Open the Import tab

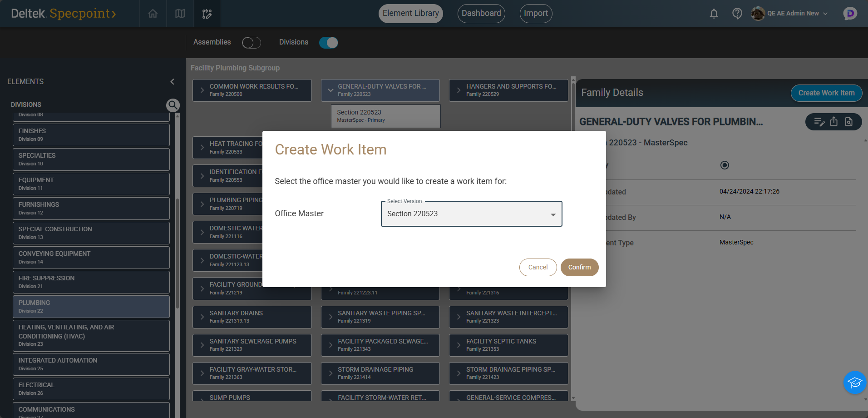[536, 14]
